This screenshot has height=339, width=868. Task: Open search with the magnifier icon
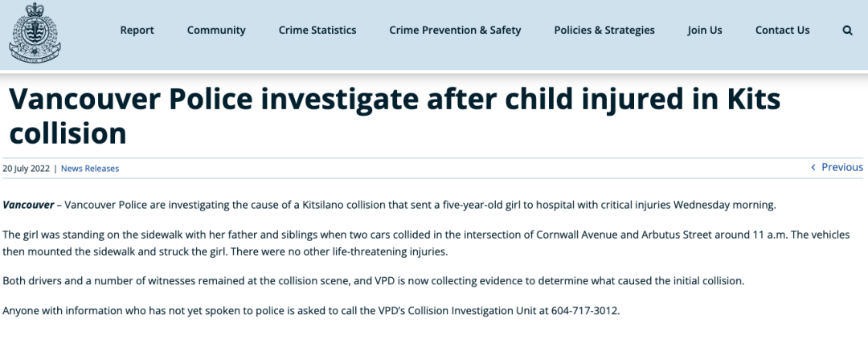tap(847, 31)
